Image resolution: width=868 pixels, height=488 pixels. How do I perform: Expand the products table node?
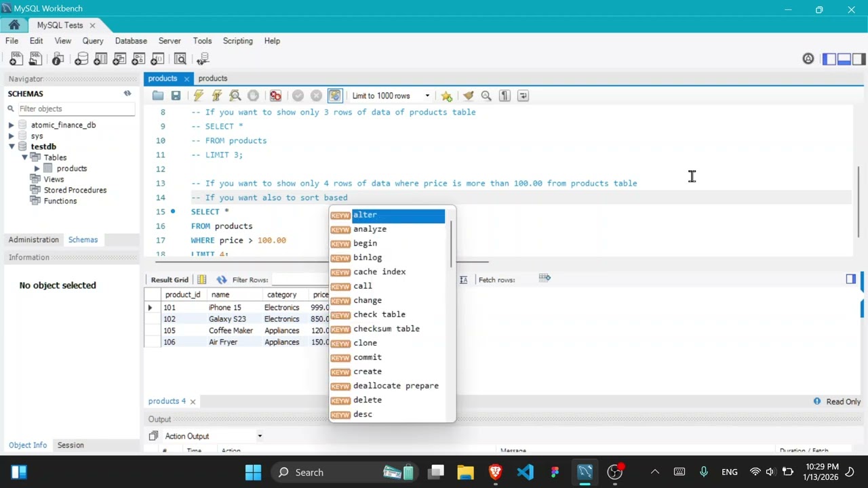[x=37, y=168]
